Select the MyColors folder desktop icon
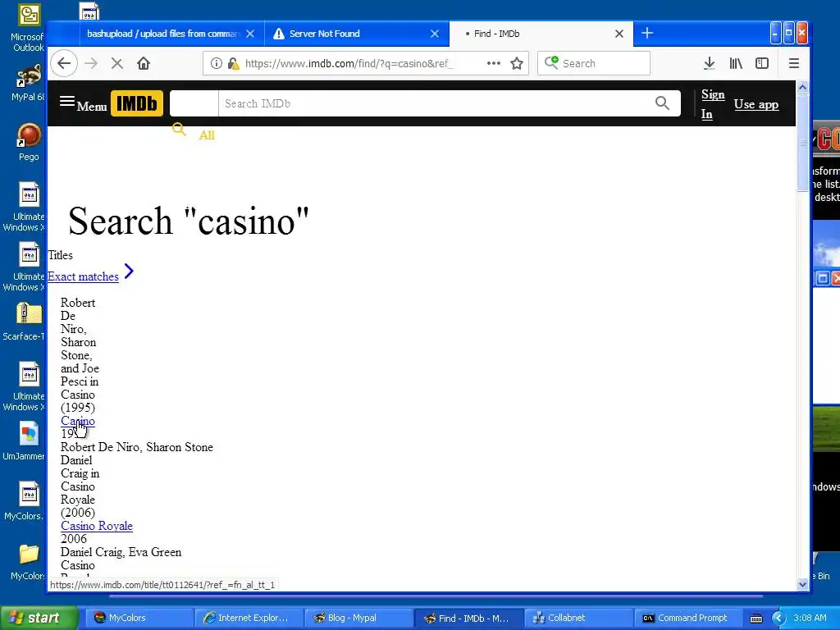This screenshot has height=630, width=840. pyautogui.click(x=28, y=561)
